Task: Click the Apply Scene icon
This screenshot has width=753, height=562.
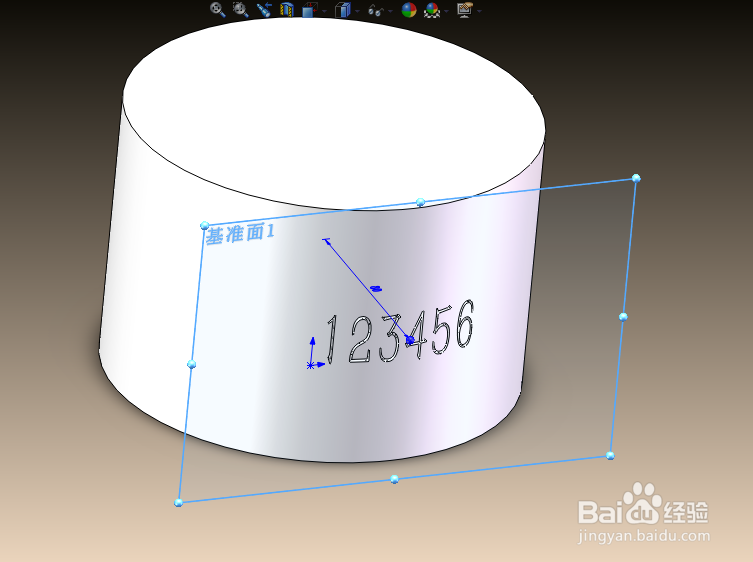Action: (x=432, y=10)
